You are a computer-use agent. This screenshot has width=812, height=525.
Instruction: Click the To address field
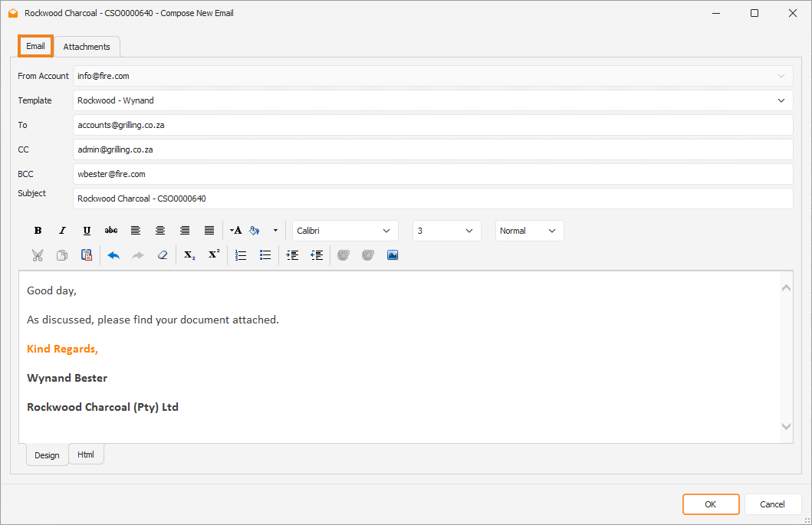coord(433,125)
